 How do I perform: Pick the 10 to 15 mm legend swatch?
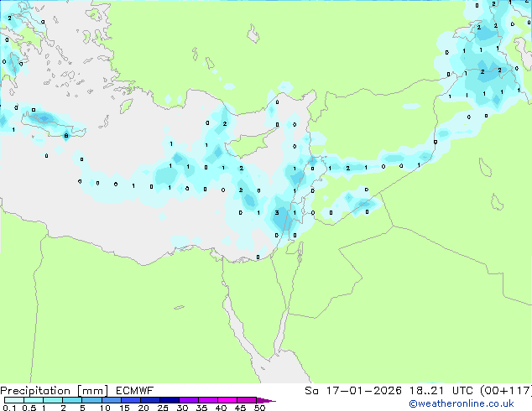tap(111, 400)
